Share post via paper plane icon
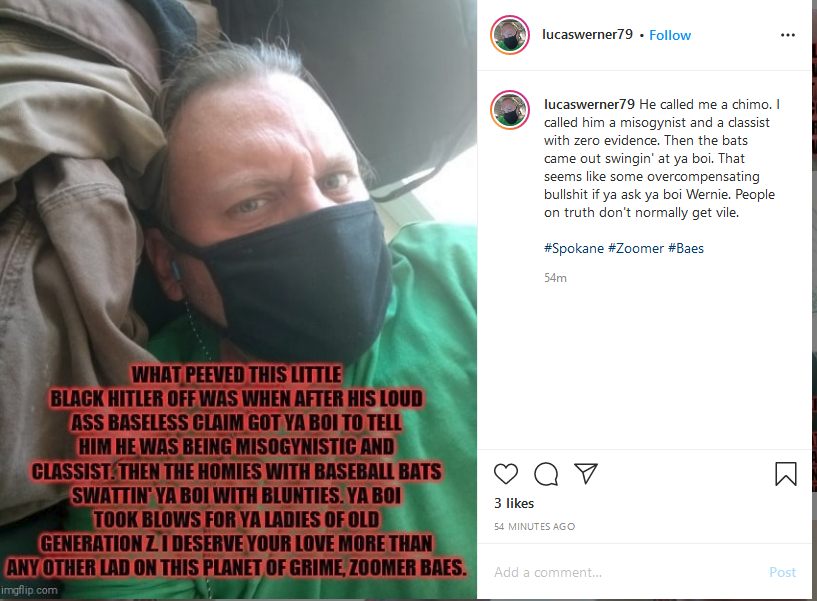This screenshot has height=601, width=817. tap(586, 473)
